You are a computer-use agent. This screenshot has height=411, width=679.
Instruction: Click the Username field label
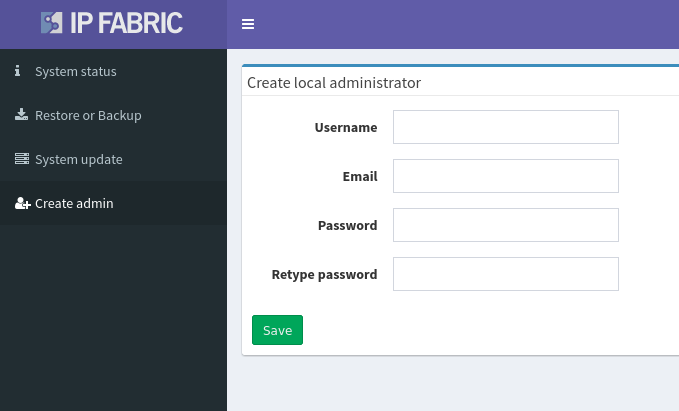click(x=346, y=127)
